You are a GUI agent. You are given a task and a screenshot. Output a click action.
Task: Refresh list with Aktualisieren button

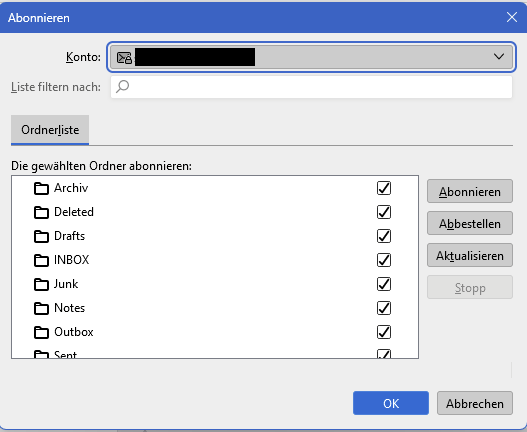pyautogui.click(x=470, y=256)
